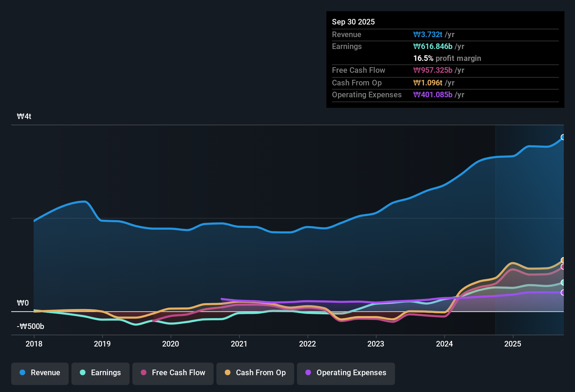Click the 16.5% profit margin text
The height and width of the screenshot is (392, 575).
pyautogui.click(x=447, y=58)
